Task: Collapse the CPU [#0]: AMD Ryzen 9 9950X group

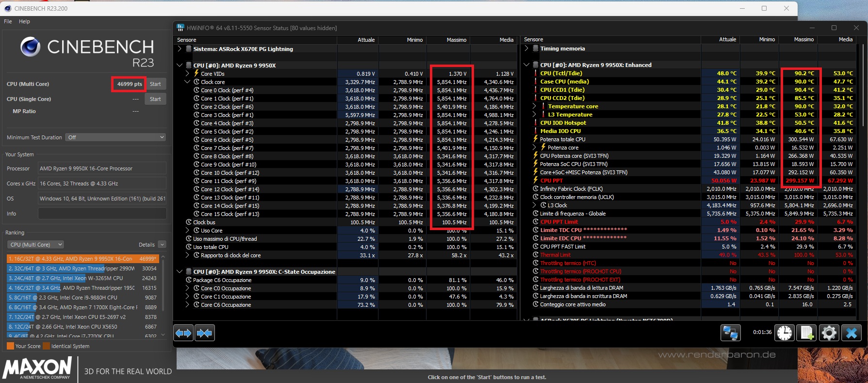Action: (180, 66)
